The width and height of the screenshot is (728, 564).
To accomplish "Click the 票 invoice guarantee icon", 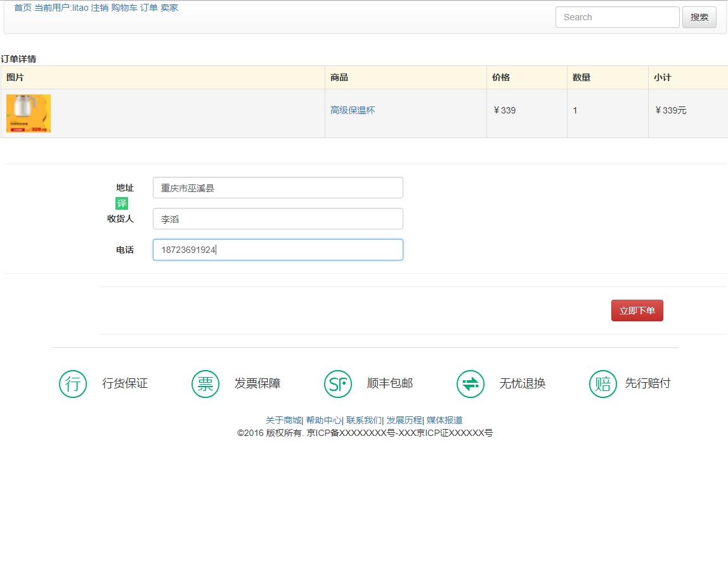I will 205,384.
